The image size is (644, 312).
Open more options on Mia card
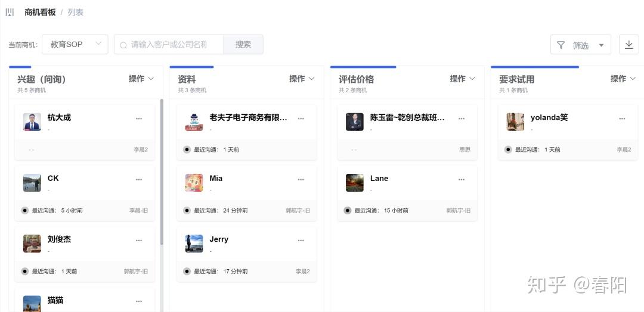click(301, 179)
